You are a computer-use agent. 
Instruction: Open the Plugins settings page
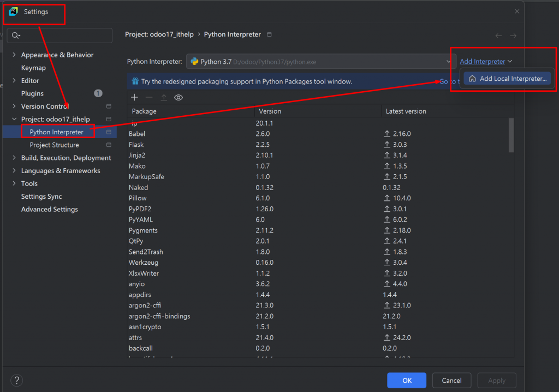click(32, 93)
